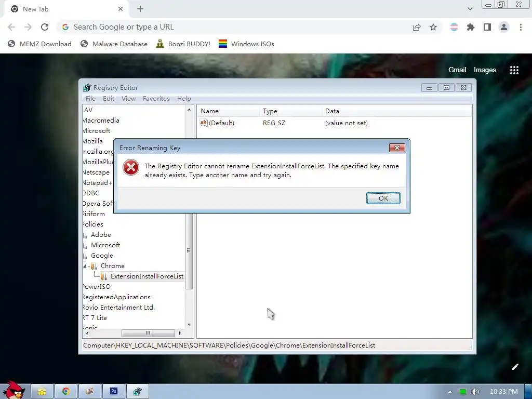Open the Bonzi BUDDY! bookmark
This screenshot has height=399, width=532.
(x=183, y=44)
